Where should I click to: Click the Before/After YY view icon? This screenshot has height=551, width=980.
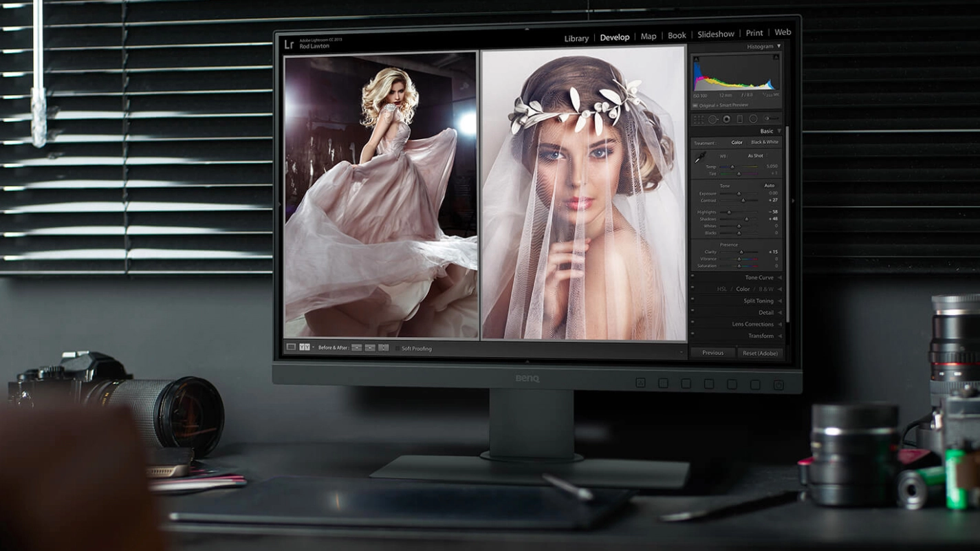[305, 347]
